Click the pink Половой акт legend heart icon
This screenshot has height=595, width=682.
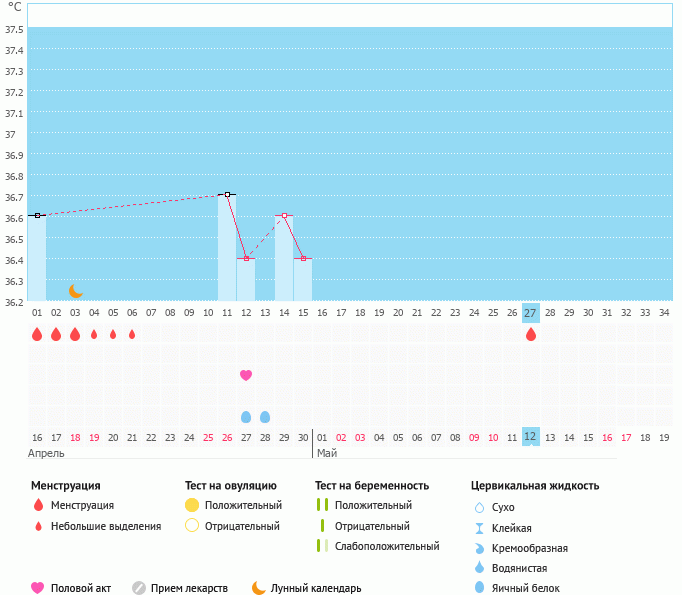(x=38, y=588)
